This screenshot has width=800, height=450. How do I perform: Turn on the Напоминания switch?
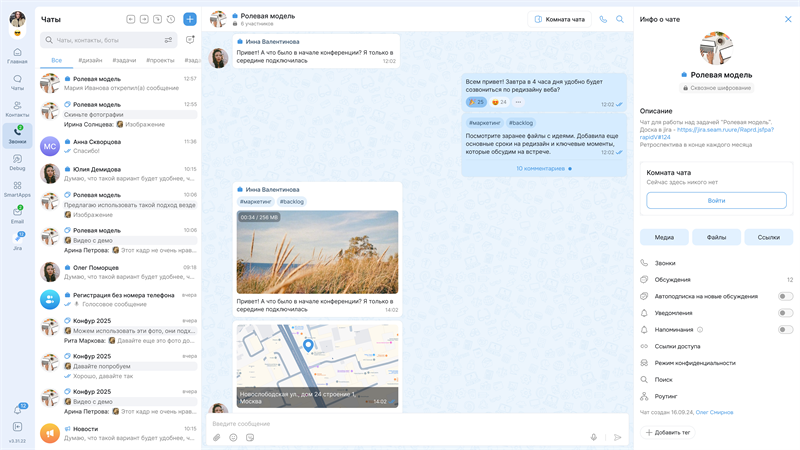785,329
